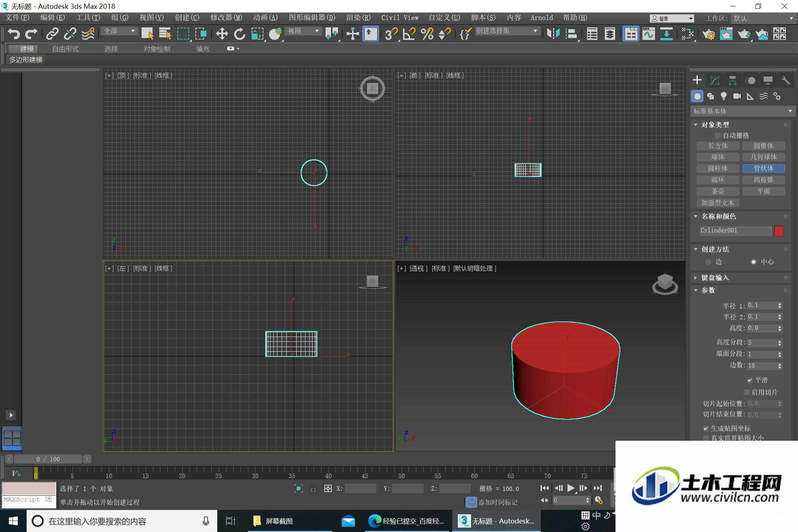Show the Lights creation category
798x532 pixels.
click(x=724, y=96)
